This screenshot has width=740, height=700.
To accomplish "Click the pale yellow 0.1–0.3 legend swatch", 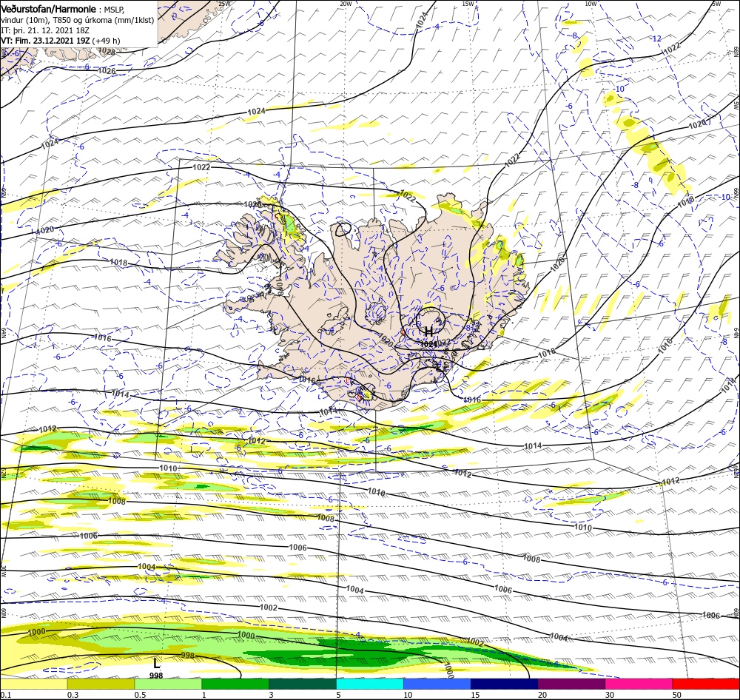I will click(34, 684).
